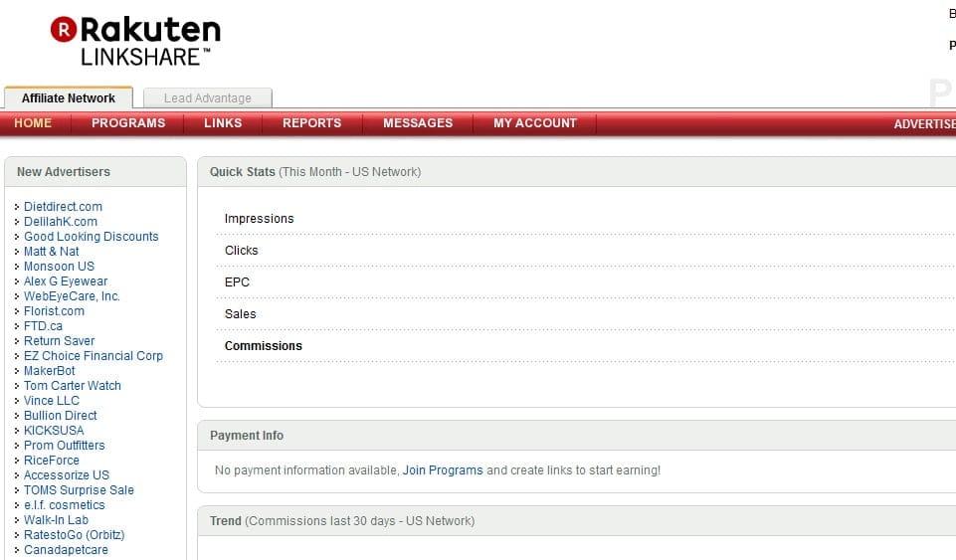
Task: Open Alex G Eyewear advertiser page
Action: click(x=66, y=280)
